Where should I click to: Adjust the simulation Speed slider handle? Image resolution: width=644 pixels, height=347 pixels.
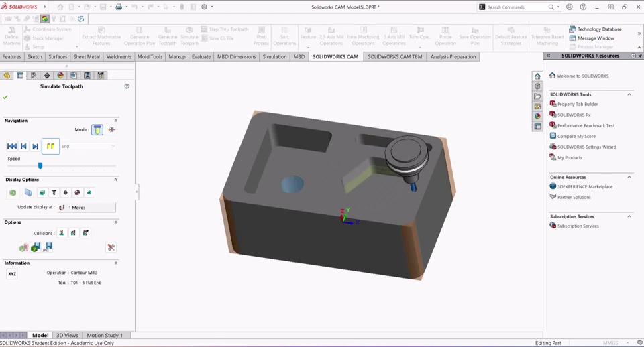pos(40,165)
